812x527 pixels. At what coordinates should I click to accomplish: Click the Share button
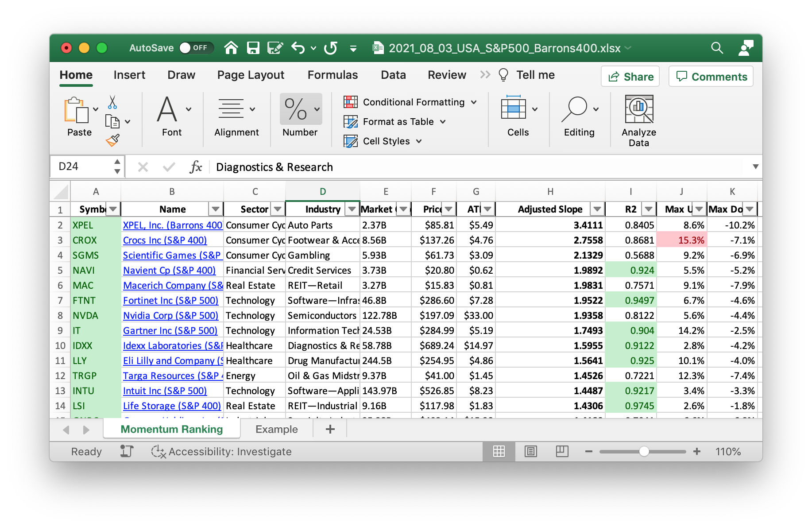630,77
